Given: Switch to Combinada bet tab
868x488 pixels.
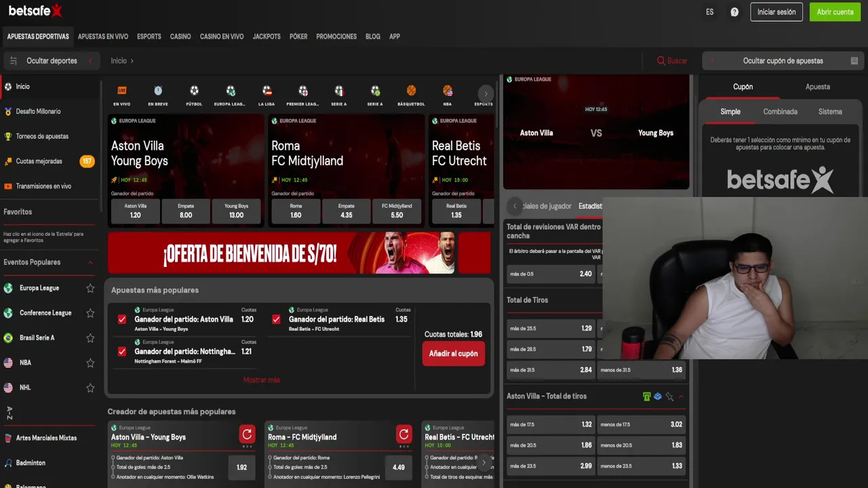Looking at the screenshot, I should pos(780,112).
